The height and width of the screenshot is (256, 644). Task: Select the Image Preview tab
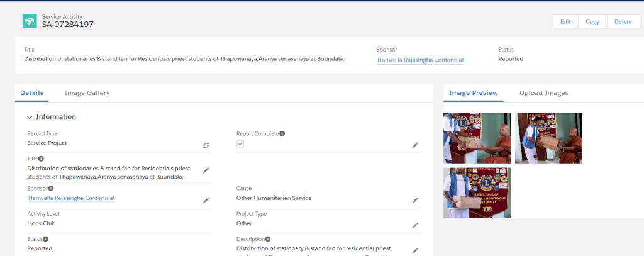coord(473,93)
